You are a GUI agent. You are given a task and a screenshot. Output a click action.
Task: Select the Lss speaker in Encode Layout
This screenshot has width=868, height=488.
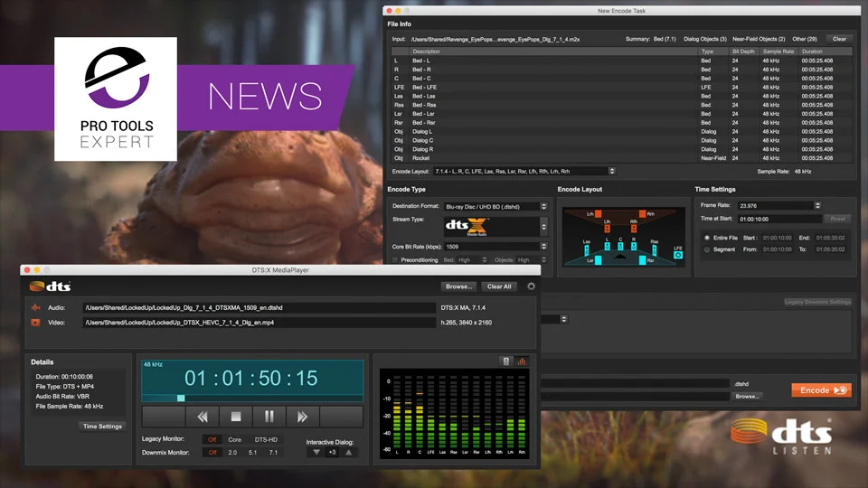click(587, 250)
